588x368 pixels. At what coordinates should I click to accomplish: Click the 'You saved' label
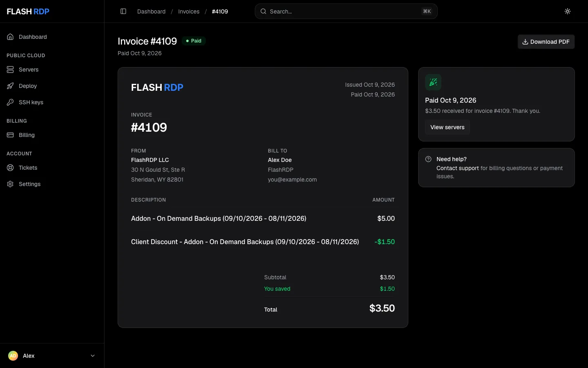click(x=277, y=289)
